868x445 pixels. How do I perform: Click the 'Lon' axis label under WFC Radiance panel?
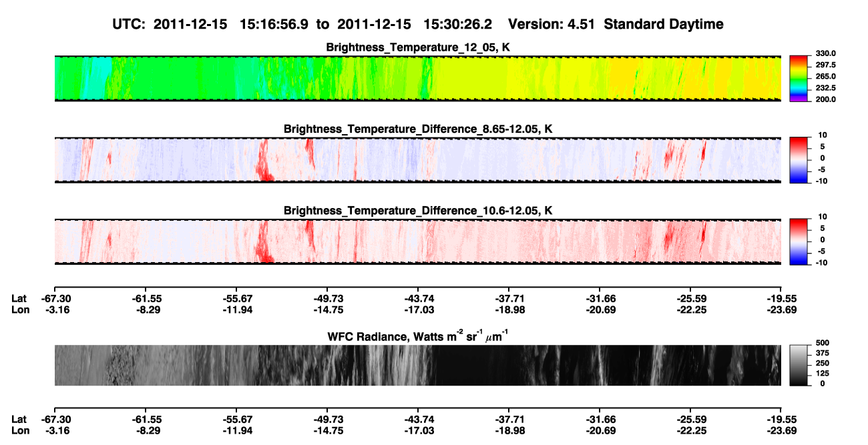click(20, 430)
